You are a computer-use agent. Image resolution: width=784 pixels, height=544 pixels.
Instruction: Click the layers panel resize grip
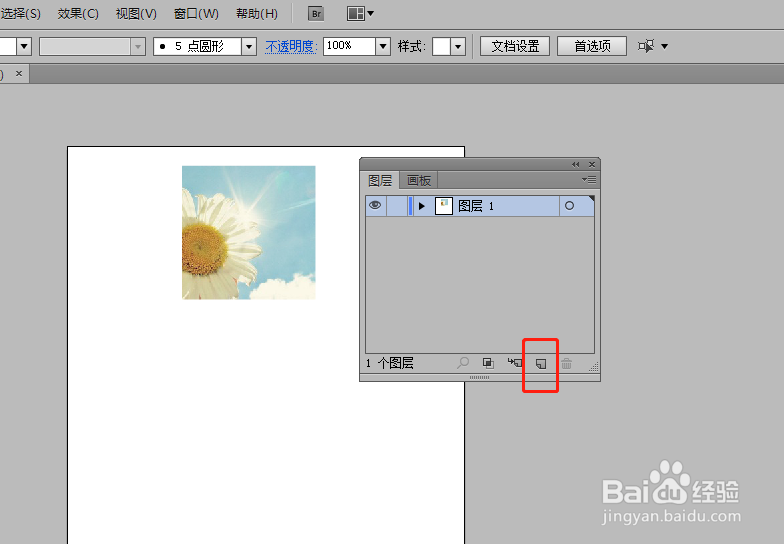594,366
